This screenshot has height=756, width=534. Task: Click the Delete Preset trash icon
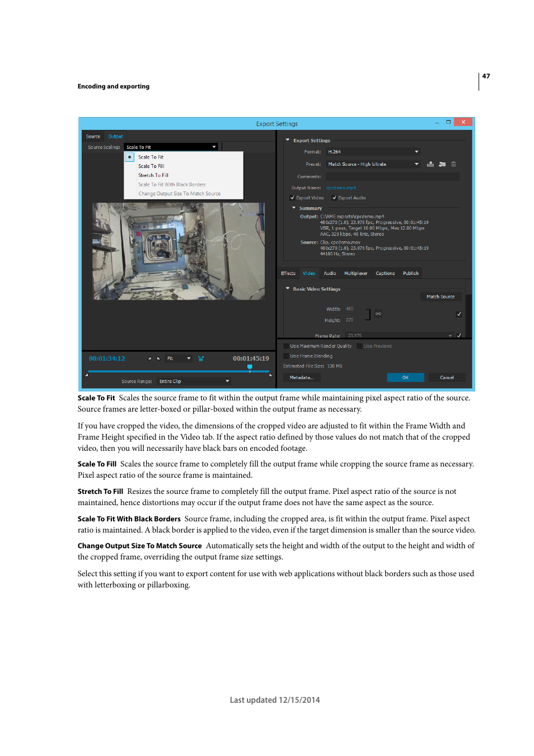point(453,164)
